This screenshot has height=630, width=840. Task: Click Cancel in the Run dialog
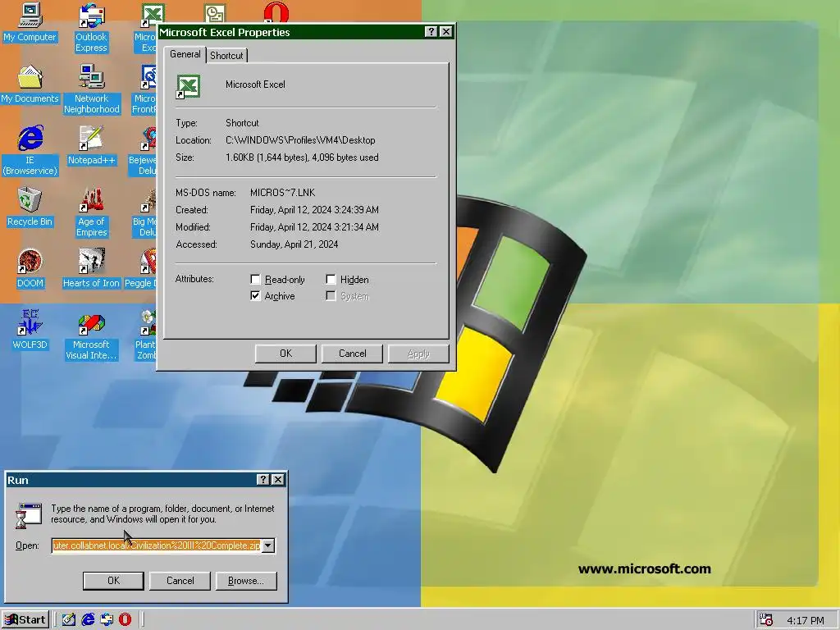point(180,581)
